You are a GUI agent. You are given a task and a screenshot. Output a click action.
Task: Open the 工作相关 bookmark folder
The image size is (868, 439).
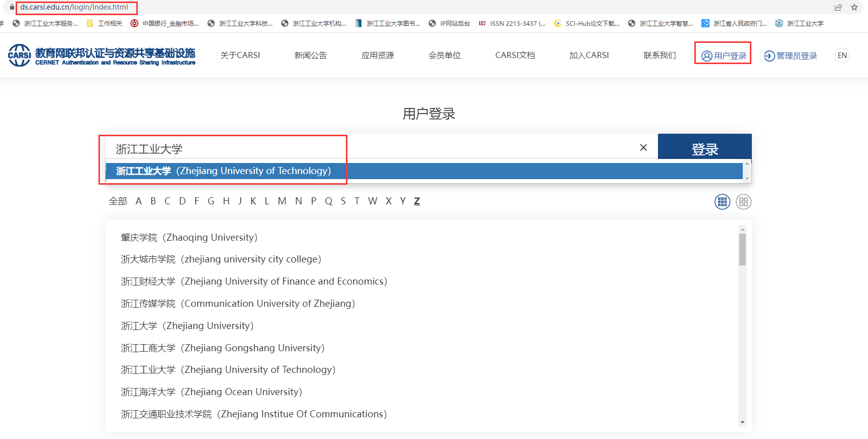coord(105,23)
